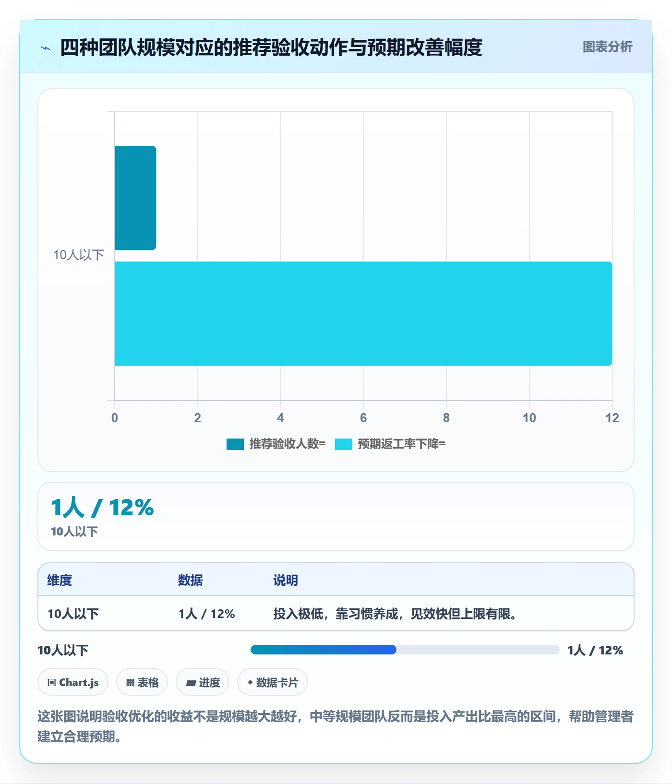Click the bar icon in 进度 chip

pyautogui.click(x=191, y=683)
